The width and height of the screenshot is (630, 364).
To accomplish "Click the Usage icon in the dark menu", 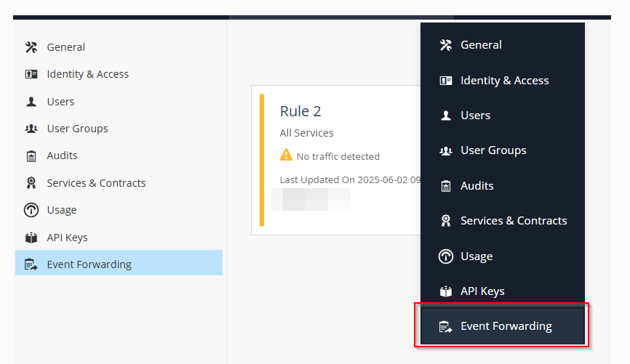I will pos(446,256).
